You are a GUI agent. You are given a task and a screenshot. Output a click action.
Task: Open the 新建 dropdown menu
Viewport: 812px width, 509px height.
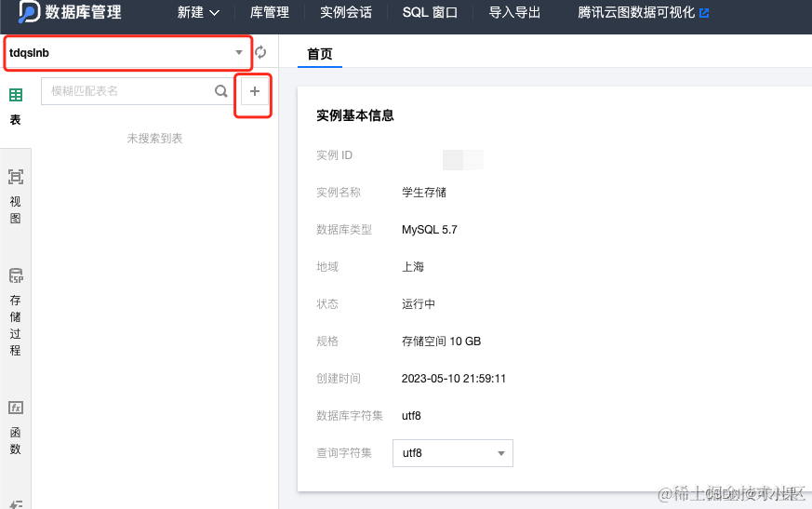(198, 12)
